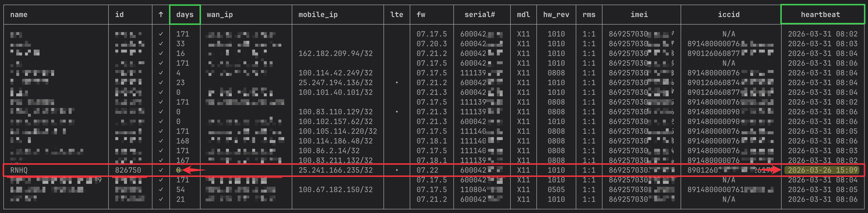868x213 pixels.
Task: Select the RNHQ device name cell
Action: tap(19, 170)
